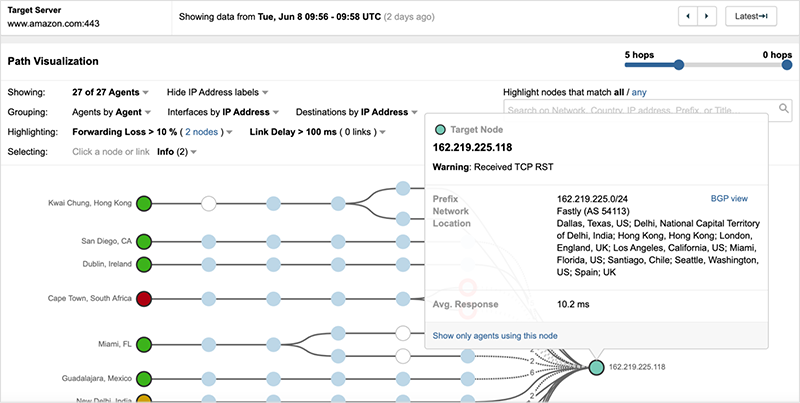Jump to Latest data
This screenshot has width=800, height=403.
click(750, 17)
